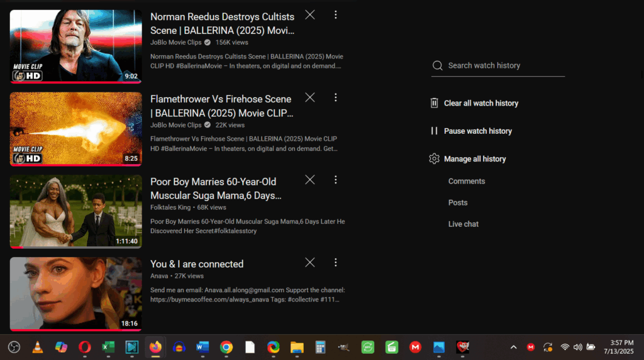The width and height of the screenshot is (644, 360).
Task: Click the trash icon beside Clear all watch history
Action: [x=434, y=103]
